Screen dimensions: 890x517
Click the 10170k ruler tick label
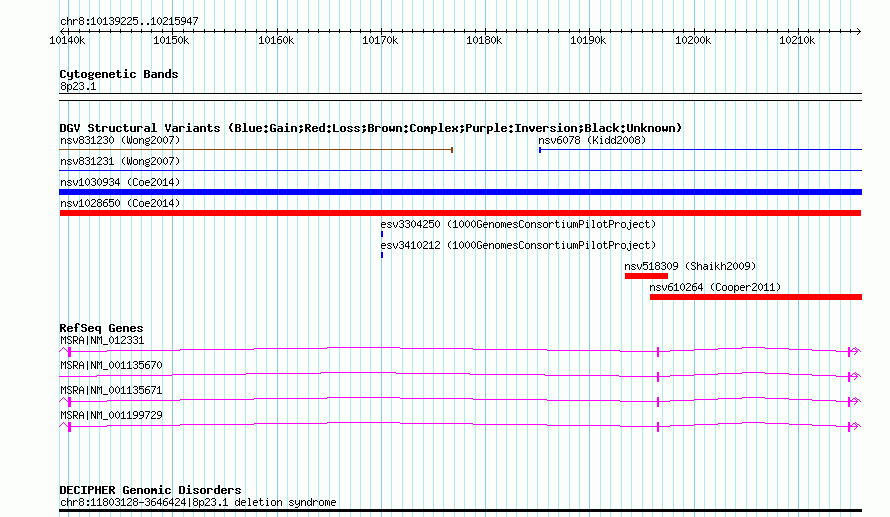[380, 40]
